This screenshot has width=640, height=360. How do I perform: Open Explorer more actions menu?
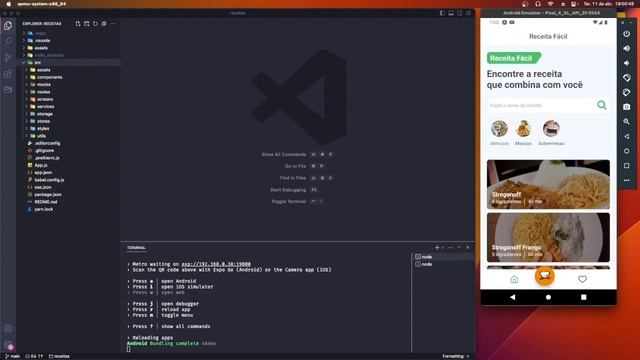(113, 24)
